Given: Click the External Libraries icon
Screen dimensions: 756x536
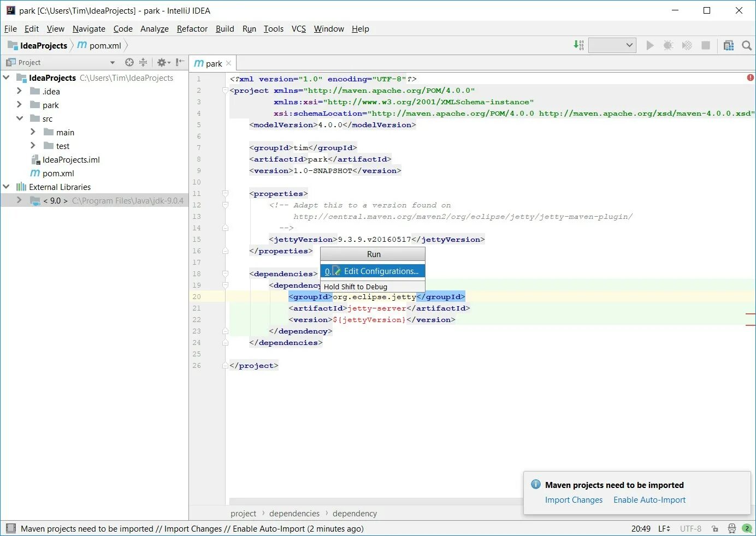Looking at the screenshot, I should pyautogui.click(x=21, y=187).
